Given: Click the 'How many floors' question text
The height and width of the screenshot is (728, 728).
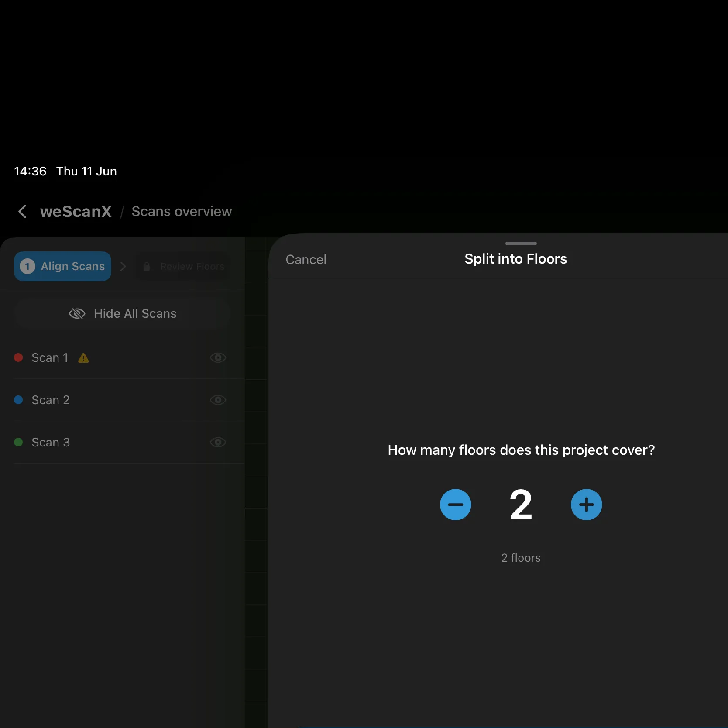Looking at the screenshot, I should [x=521, y=450].
